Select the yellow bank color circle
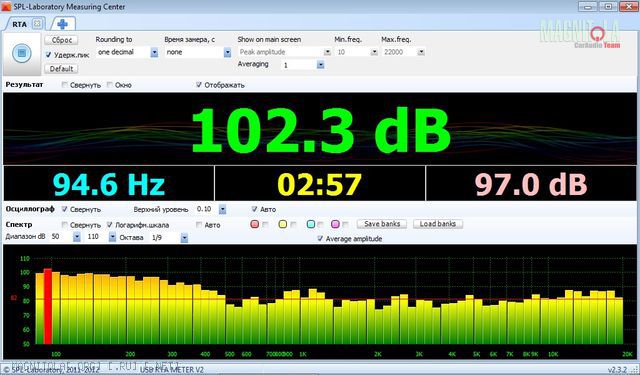 point(282,224)
